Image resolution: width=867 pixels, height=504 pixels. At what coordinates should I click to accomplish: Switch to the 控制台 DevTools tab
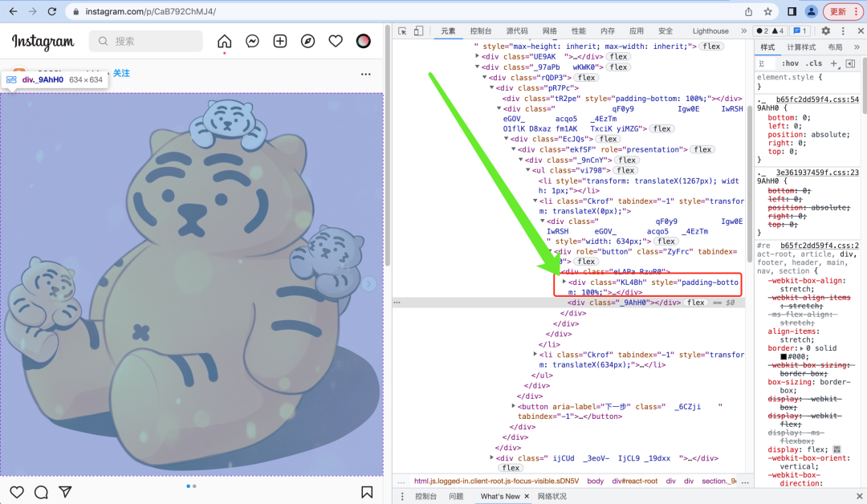click(482, 31)
